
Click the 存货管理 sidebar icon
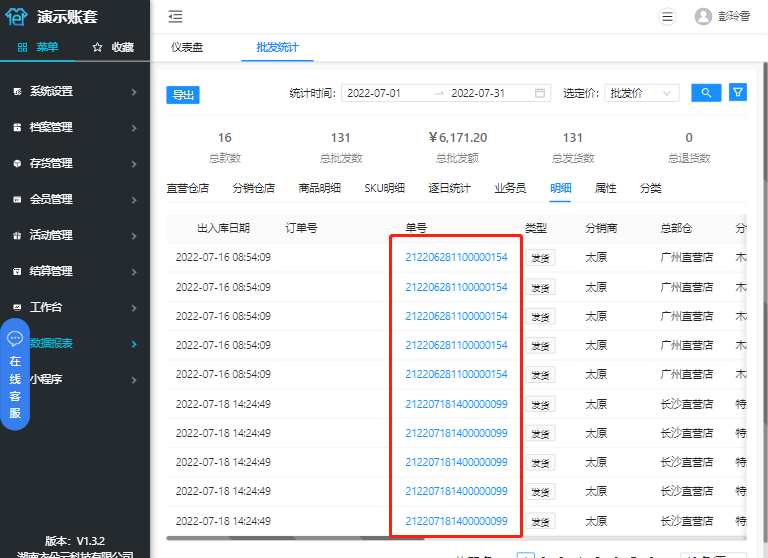pos(17,164)
